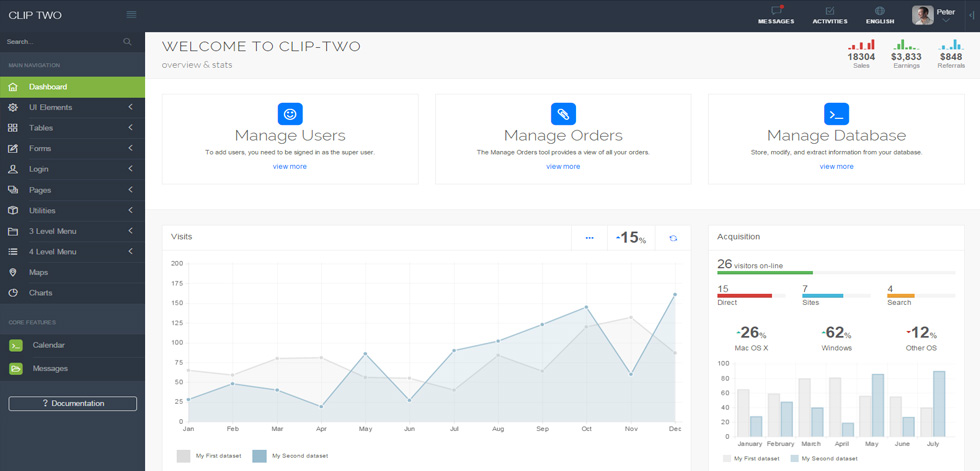Toggle sidebar with hamburger menu icon

pyautogui.click(x=131, y=15)
